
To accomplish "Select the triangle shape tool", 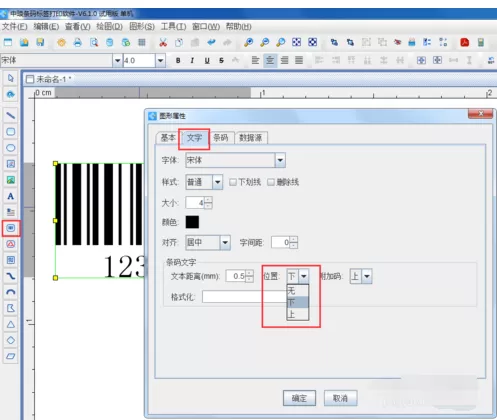I will (x=11, y=324).
